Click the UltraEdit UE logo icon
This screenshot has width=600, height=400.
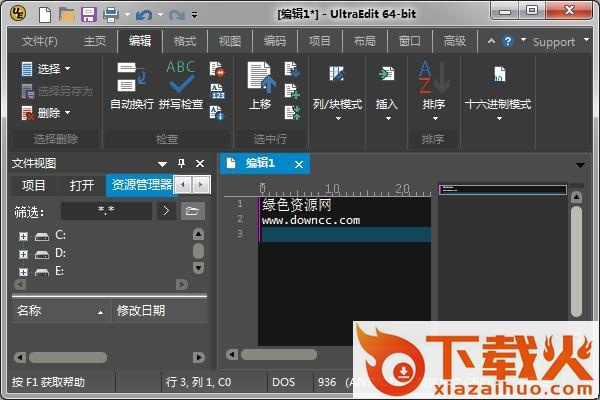click(x=18, y=13)
